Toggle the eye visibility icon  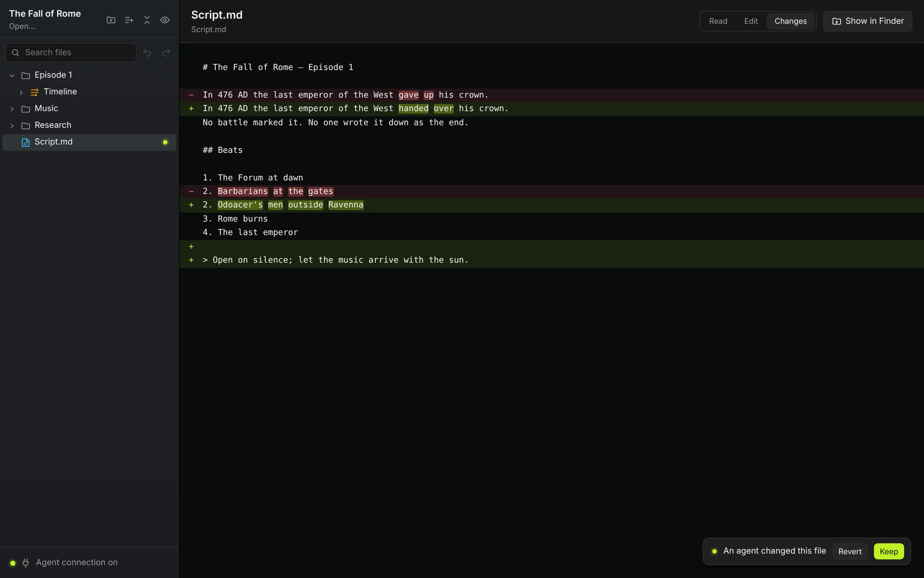pos(165,20)
